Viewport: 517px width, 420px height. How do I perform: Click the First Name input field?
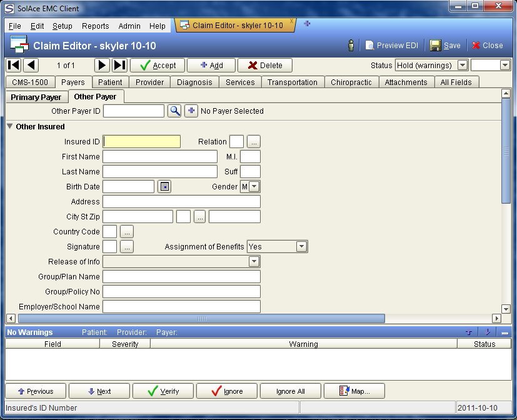tap(160, 157)
